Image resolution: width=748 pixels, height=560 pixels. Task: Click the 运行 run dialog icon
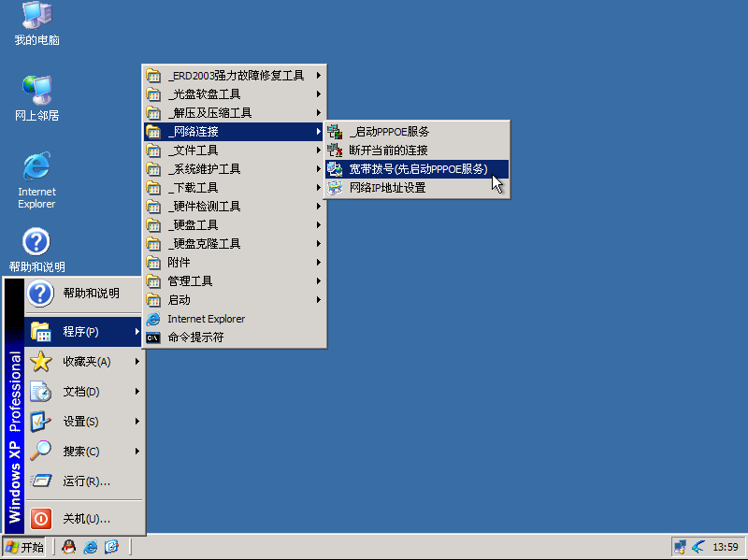click(41, 481)
